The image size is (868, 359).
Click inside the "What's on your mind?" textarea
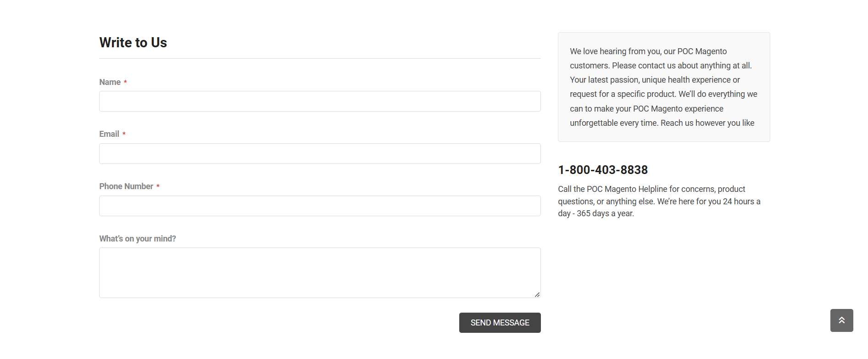pyautogui.click(x=320, y=273)
